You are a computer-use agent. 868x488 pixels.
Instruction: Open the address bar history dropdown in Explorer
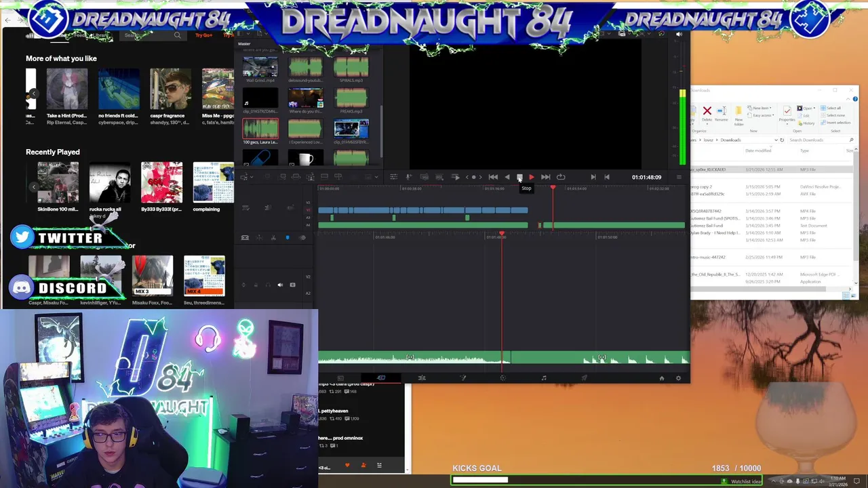[x=776, y=140]
